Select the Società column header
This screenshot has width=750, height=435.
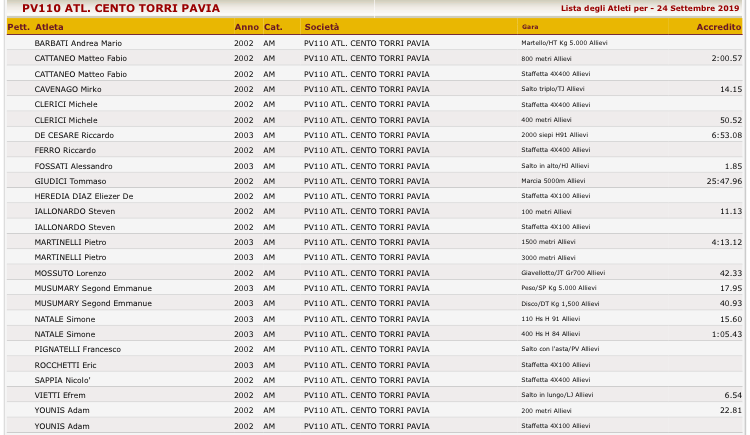(x=322, y=27)
